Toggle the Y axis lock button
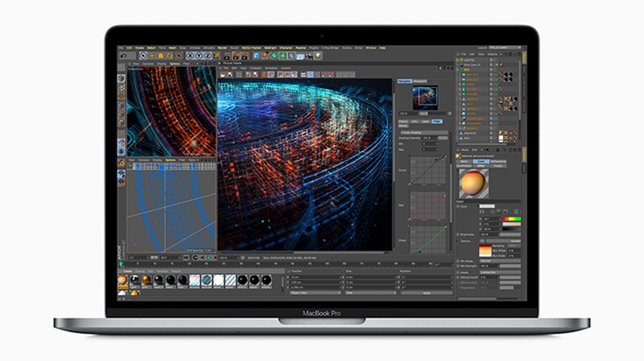The height and width of the screenshot is (361, 644). 199,56
